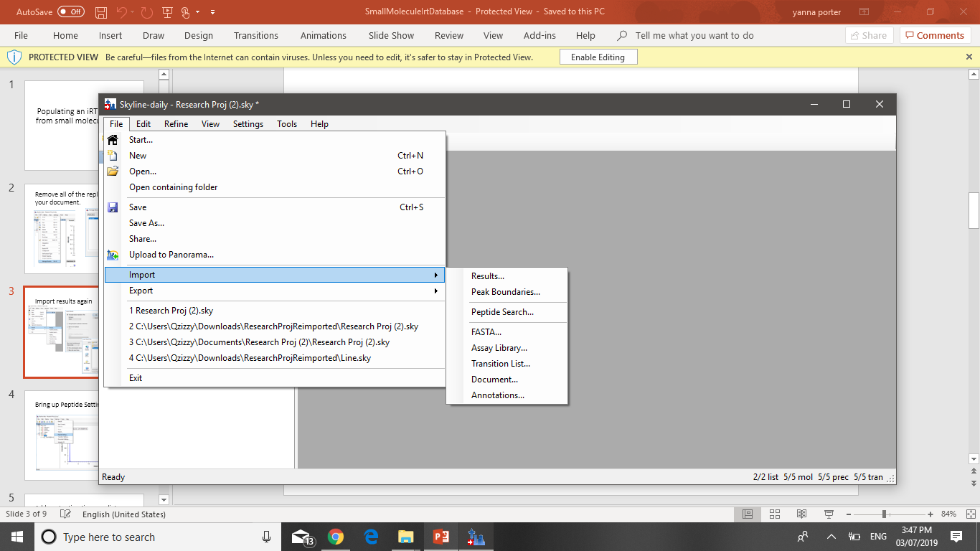
Task: Open Customize Quick Access Toolbar dropdown
Action: [213, 12]
